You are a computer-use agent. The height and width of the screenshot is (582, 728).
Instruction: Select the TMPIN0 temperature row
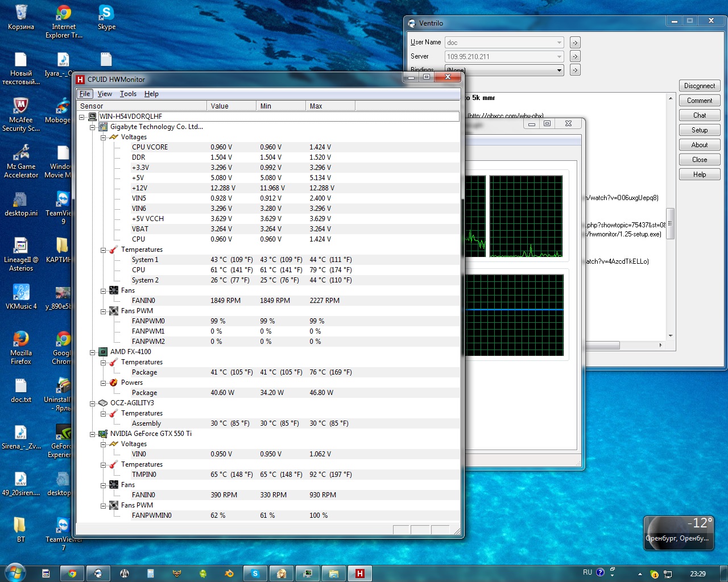[x=267, y=475]
